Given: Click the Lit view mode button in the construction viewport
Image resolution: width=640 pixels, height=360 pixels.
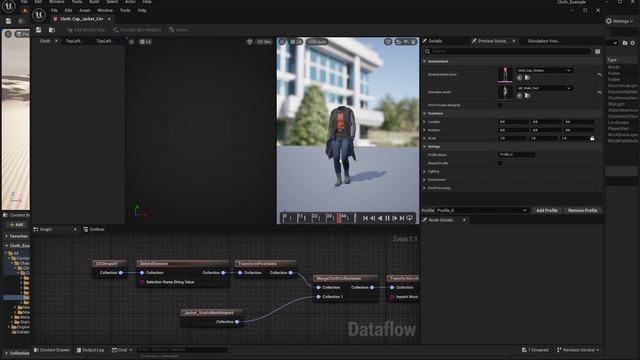Looking at the screenshot, I should (x=145, y=42).
